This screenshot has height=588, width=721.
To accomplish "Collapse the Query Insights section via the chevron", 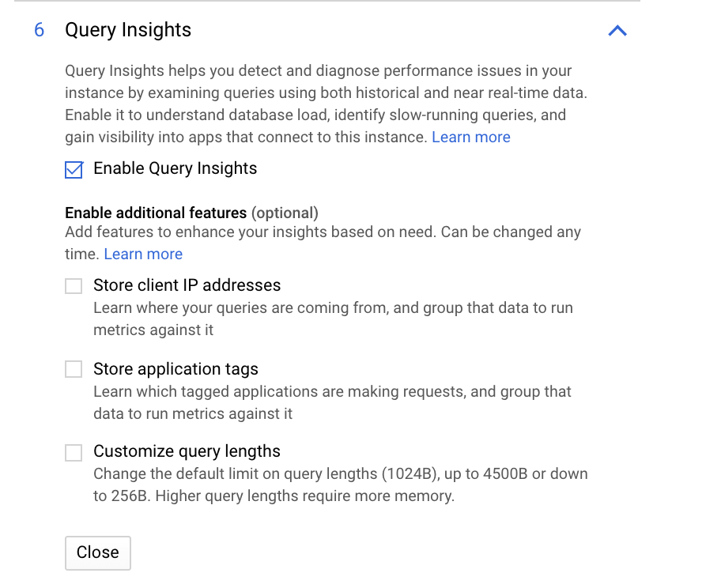I will click(x=617, y=31).
